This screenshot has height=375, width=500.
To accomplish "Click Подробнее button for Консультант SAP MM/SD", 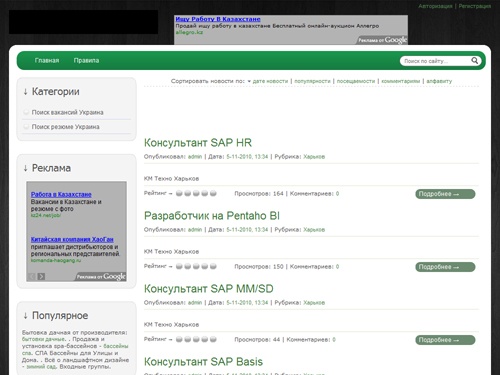I will tap(445, 340).
